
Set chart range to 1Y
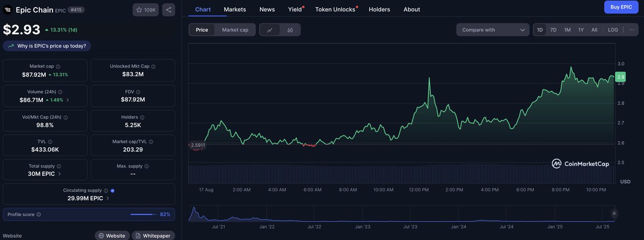point(581,30)
